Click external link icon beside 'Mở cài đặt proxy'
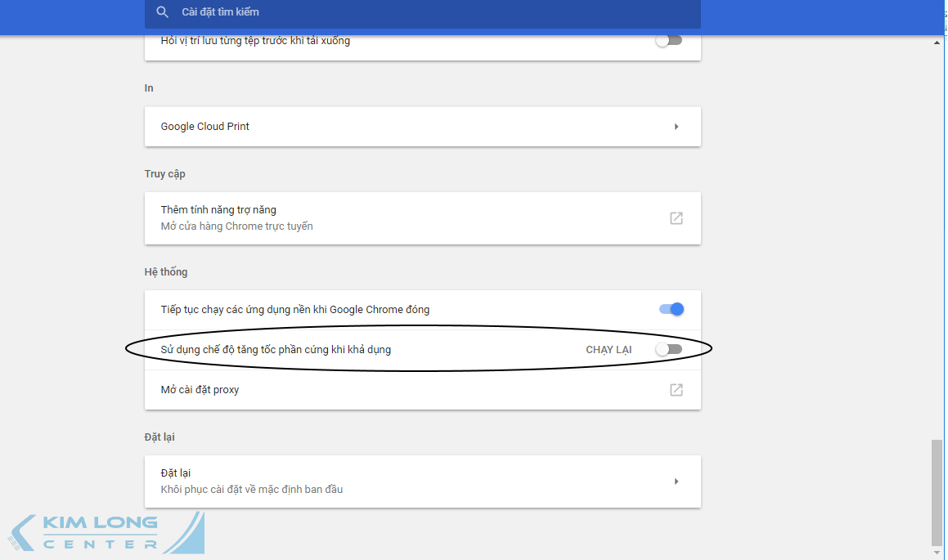This screenshot has width=948, height=560. [x=676, y=390]
